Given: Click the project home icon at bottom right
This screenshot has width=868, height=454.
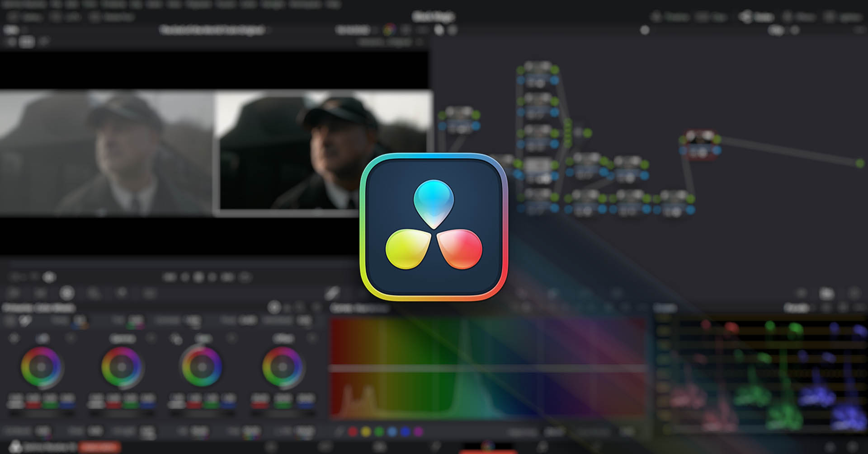Looking at the screenshot, I should pos(830,447).
